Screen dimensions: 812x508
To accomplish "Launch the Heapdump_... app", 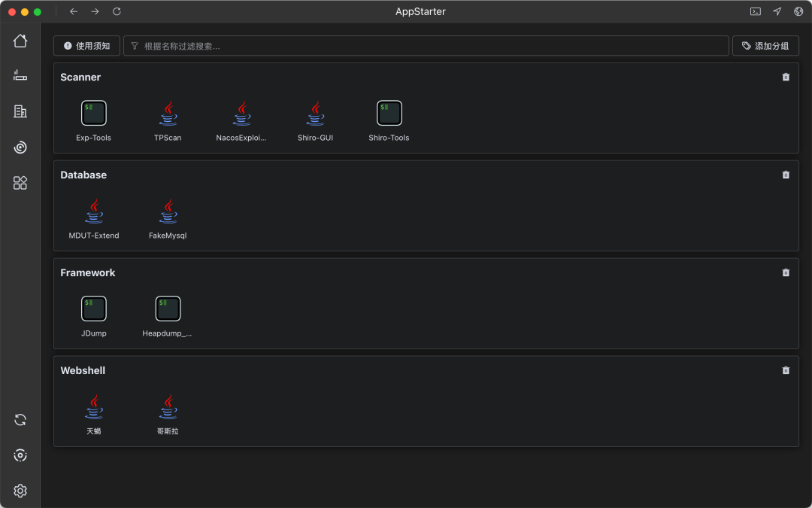I will click(x=168, y=317).
